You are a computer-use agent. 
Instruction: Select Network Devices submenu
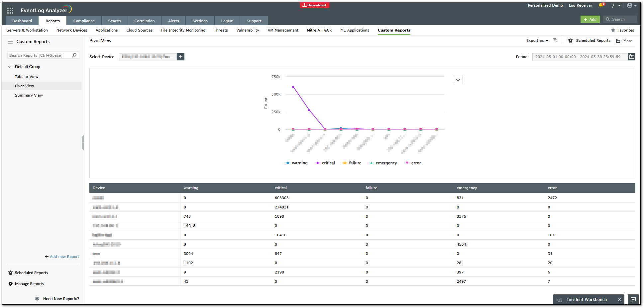(72, 30)
